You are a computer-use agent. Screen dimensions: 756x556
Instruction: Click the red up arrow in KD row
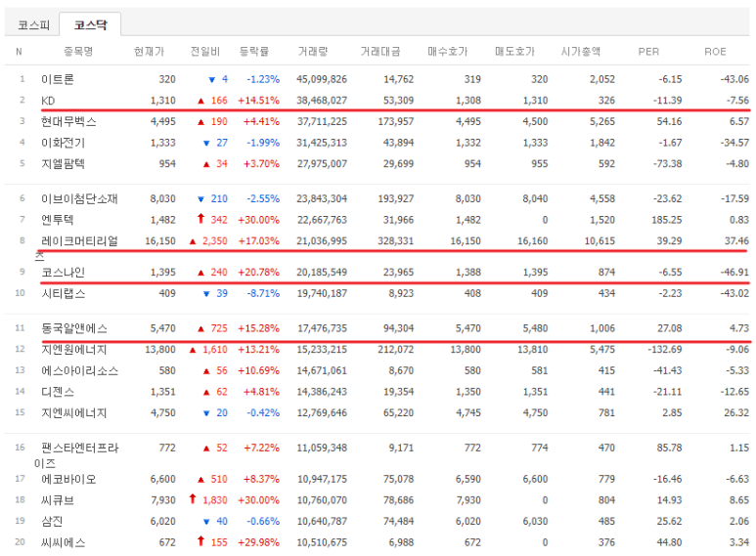click(x=201, y=101)
